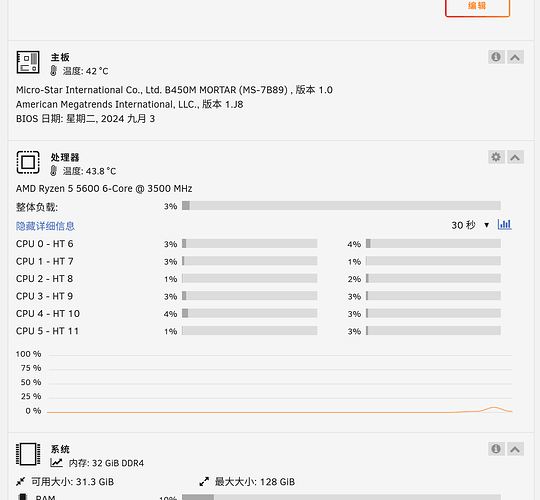540x500 pixels.
Task: Click the system memory info icon
Action: click(x=496, y=449)
